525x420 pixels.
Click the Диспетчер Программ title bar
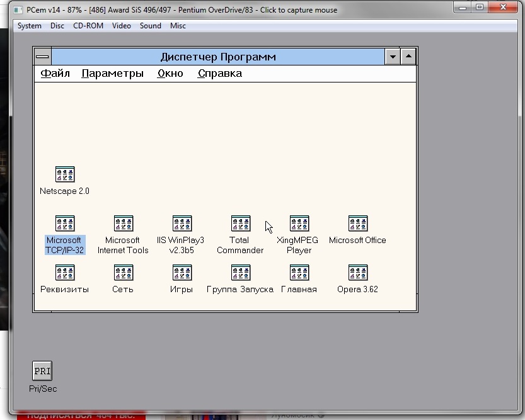click(x=218, y=57)
